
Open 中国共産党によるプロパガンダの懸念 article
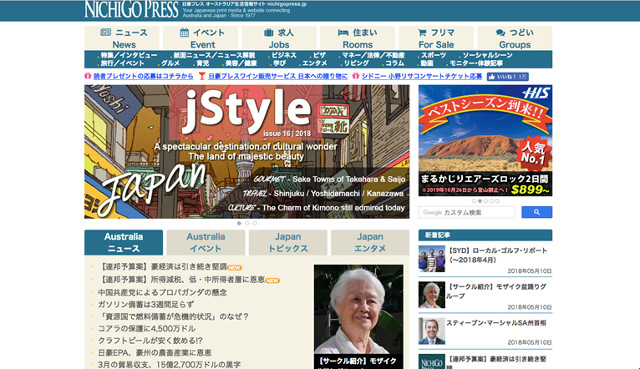162,292
